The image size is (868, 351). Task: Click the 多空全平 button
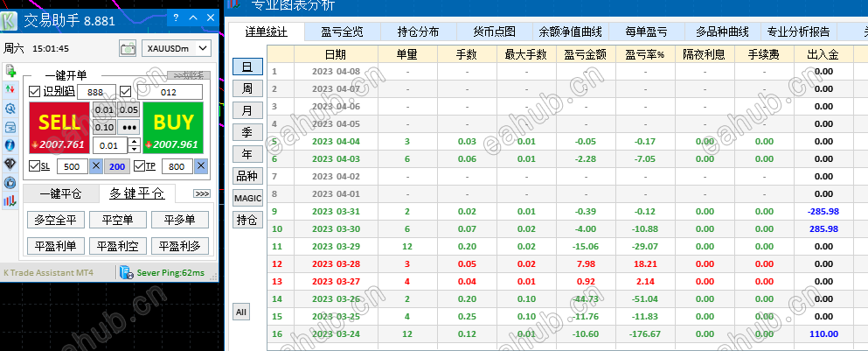tap(55, 220)
